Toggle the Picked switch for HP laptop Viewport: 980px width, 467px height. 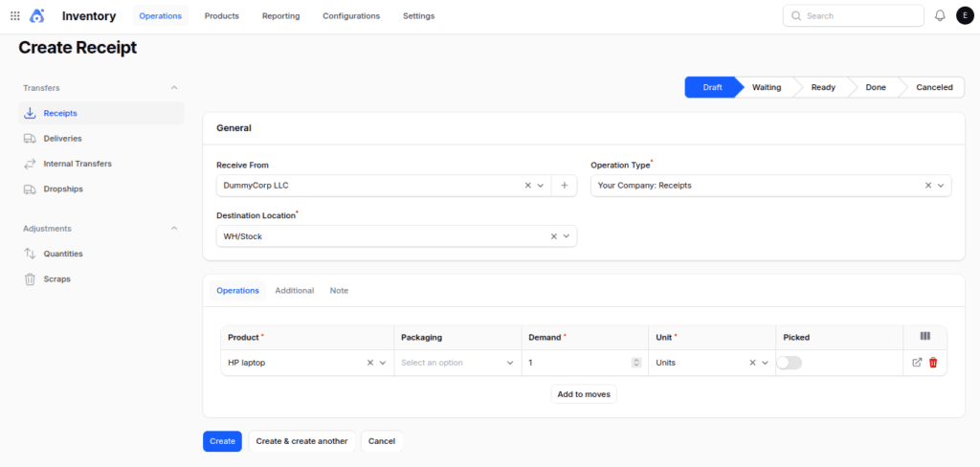(789, 363)
